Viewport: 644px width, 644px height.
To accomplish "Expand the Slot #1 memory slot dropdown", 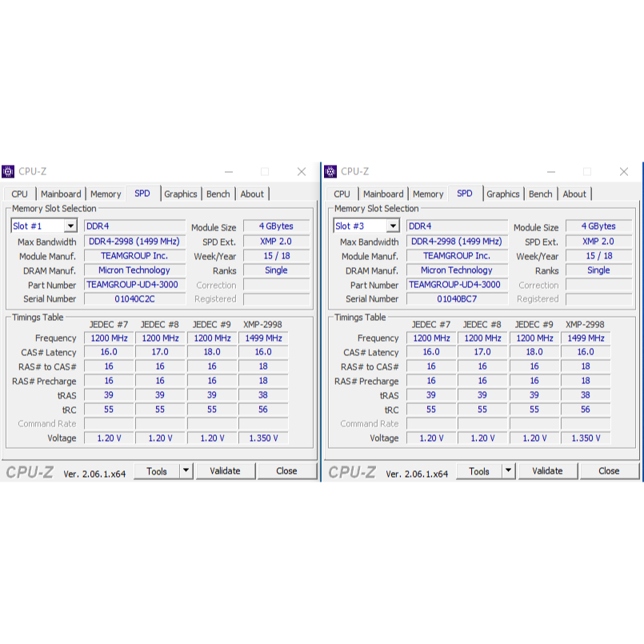I will 70,226.
